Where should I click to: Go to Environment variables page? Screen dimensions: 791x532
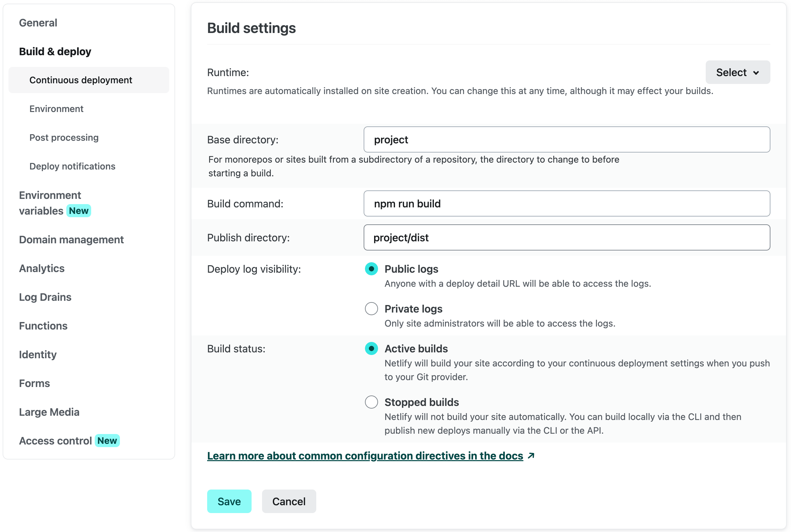tap(50, 203)
